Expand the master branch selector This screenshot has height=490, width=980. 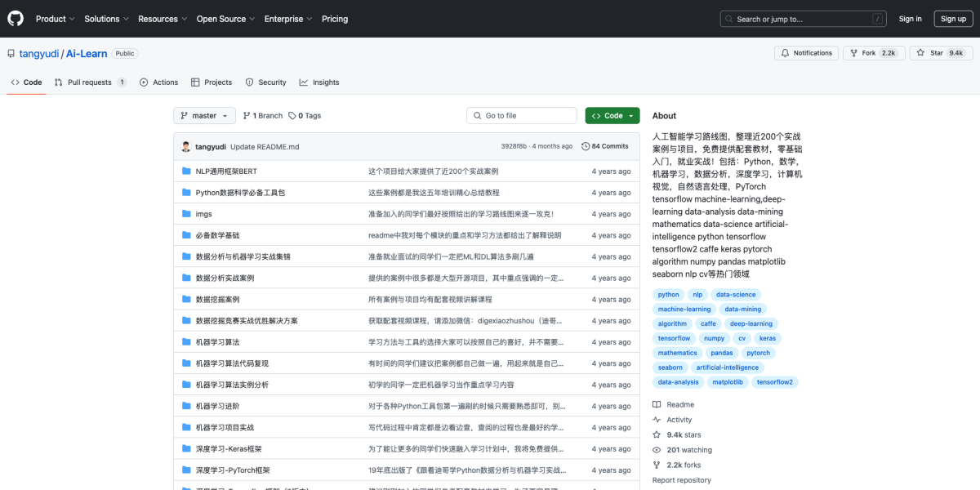coord(203,115)
